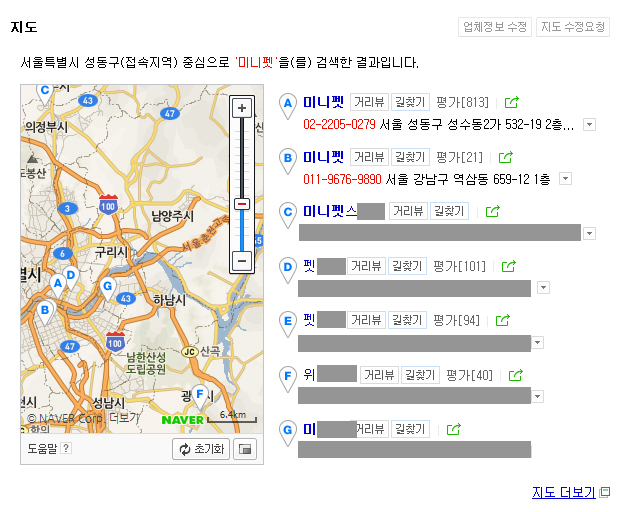Zoom in with the map plus button
The width and height of the screenshot is (625, 512).
[x=242, y=108]
